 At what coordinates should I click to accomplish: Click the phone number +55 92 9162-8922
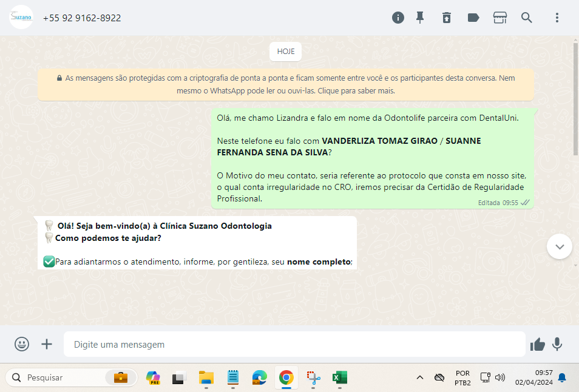point(82,18)
